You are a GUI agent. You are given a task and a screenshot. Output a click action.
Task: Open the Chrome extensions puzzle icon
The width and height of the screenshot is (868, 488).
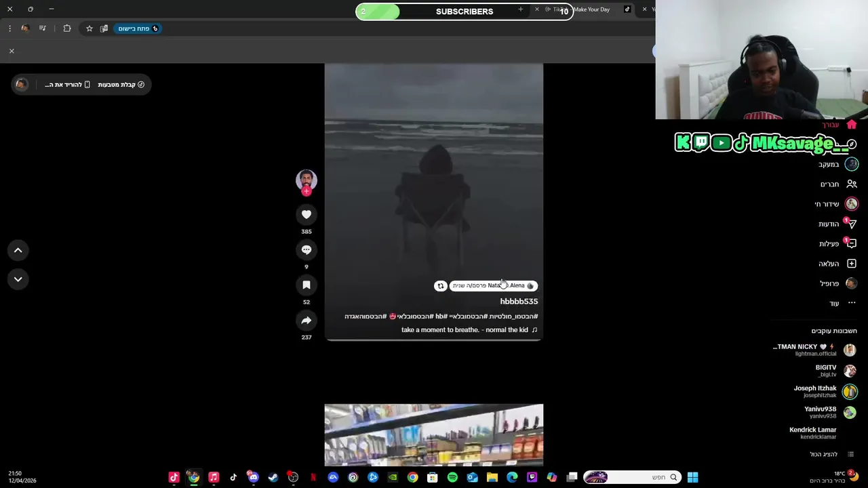point(67,28)
